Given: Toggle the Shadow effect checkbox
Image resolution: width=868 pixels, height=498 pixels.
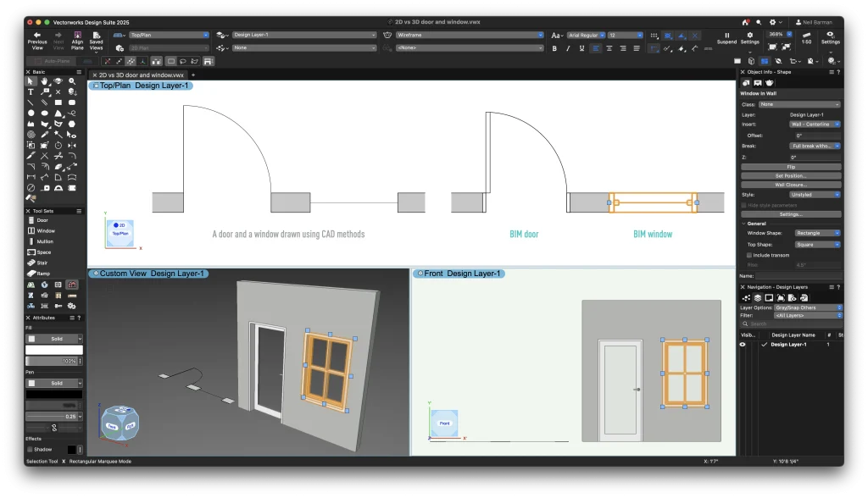Looking at the screenshot, I should [x=30, y=449].
